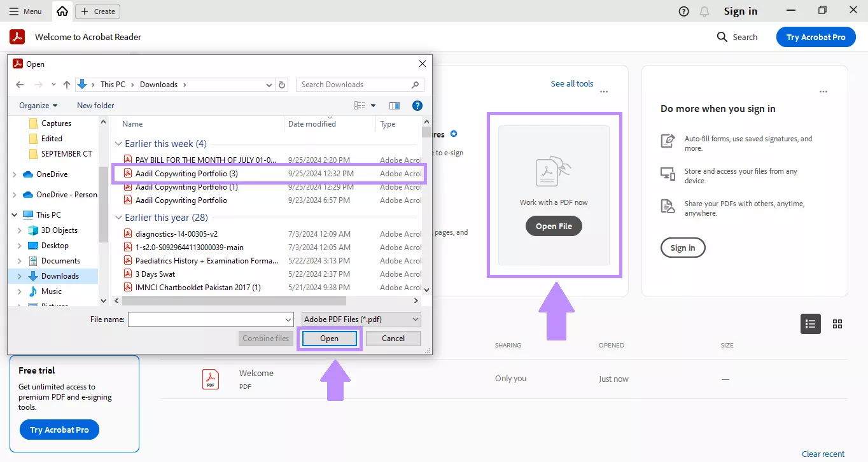The width and height of the screenshot is (868, 462).
Task: Switch recent files to grid view
Action: click(837, 324)
